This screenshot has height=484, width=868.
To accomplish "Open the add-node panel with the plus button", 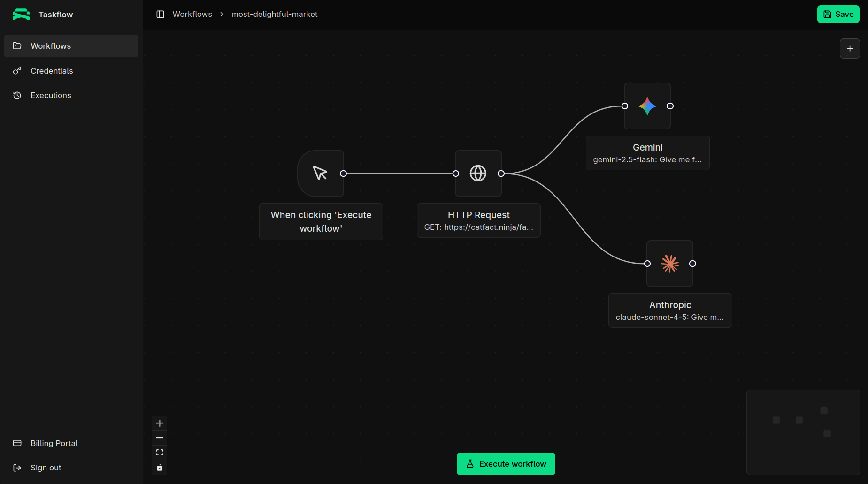I will coord(850,48).
